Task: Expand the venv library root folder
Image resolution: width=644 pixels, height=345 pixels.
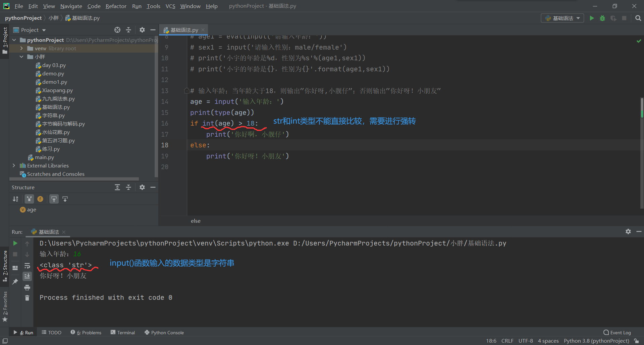Action: 21,48
